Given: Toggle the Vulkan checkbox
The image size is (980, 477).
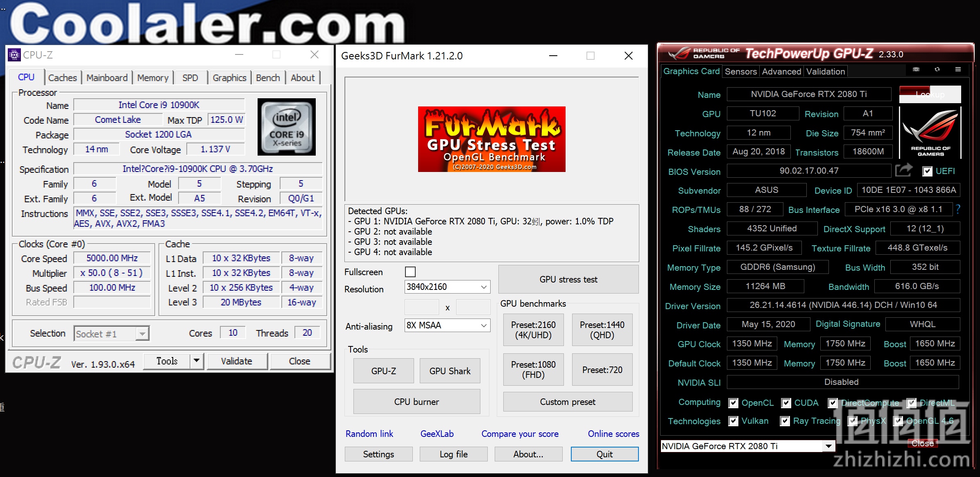Looking at the screenshot, I should [733, 421].
